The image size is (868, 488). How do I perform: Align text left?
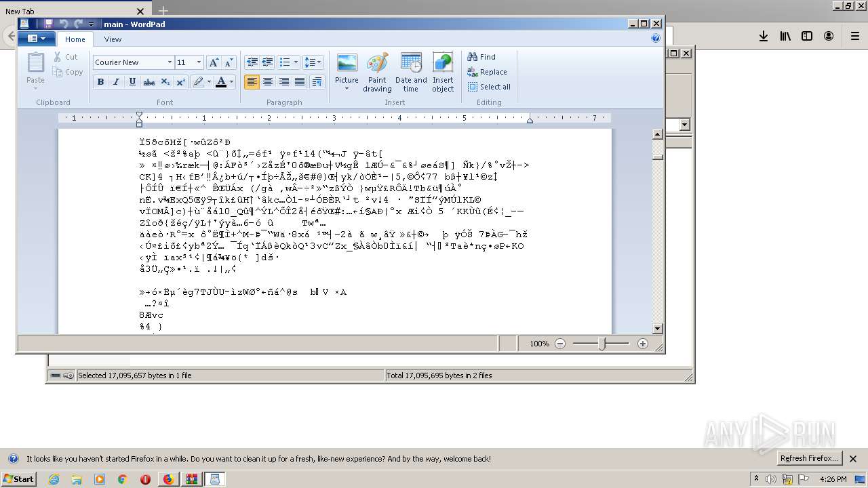pos(252,82)
